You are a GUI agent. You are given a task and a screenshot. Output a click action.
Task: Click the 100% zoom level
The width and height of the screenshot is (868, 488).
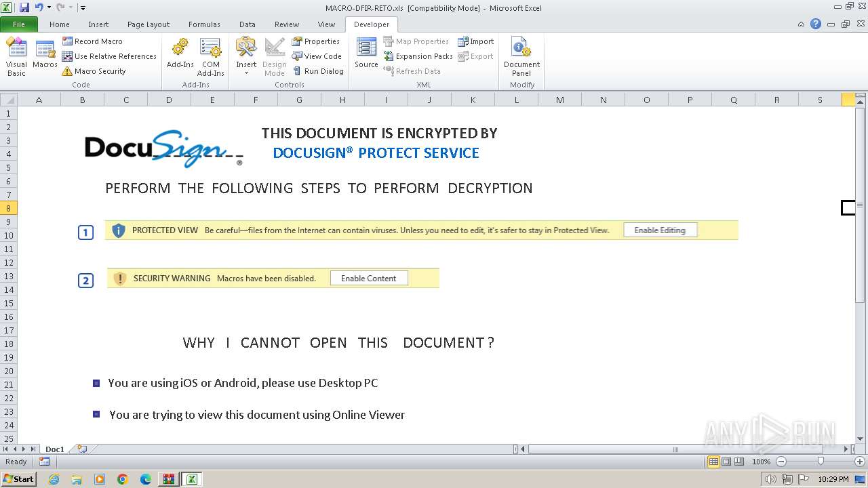point(761,462)
